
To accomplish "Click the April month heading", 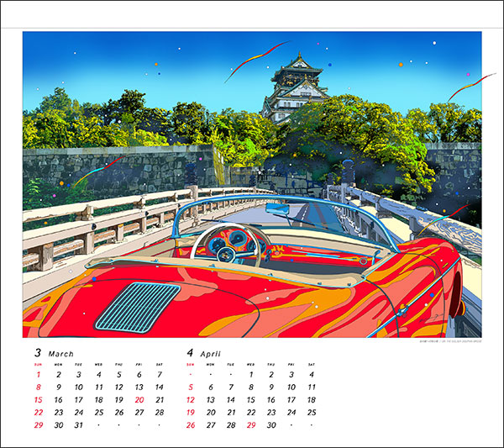I will click(206, 353).
